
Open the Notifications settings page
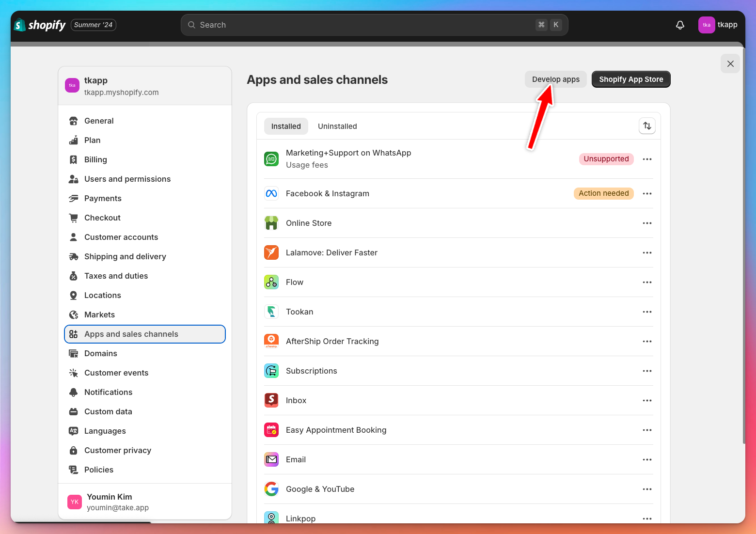[x=145, y=392]
